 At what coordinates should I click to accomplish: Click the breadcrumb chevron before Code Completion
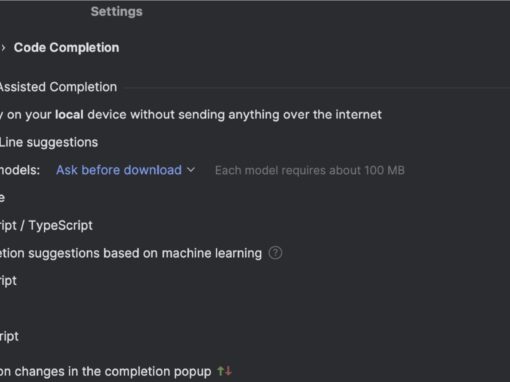click(3, 48)
